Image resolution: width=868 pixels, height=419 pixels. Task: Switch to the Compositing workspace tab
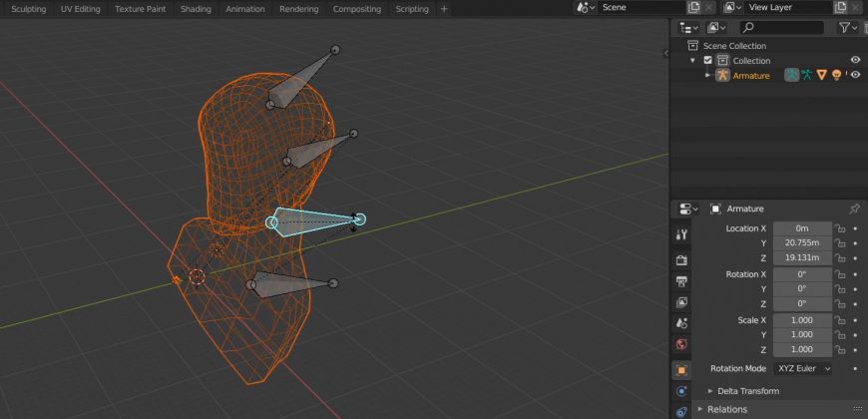357,9
